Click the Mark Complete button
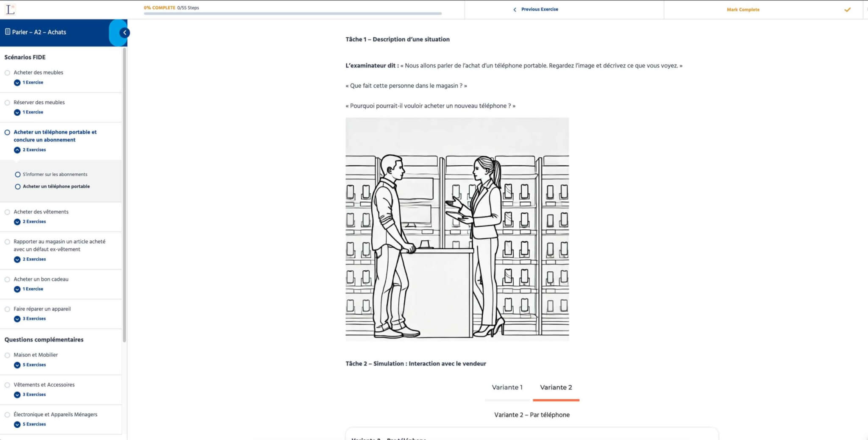 pyautogui.click(x=743, y=9)
